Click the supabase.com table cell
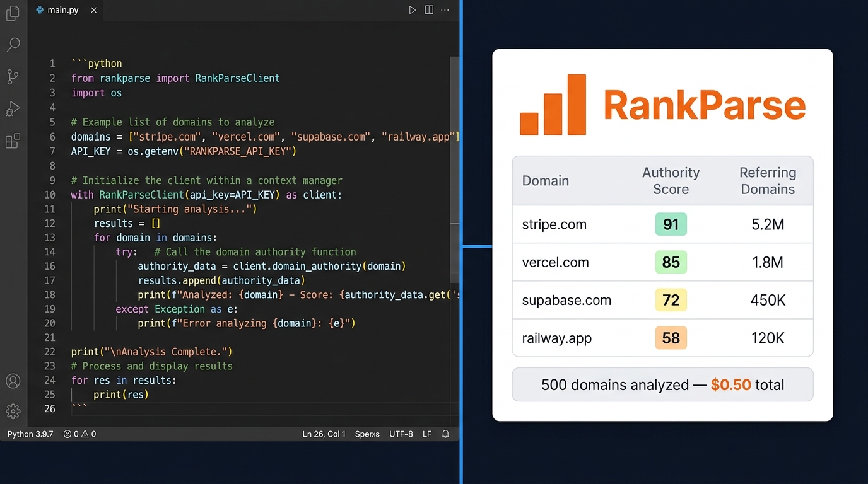This screenshot has height=484, width=868. [566, 301]
